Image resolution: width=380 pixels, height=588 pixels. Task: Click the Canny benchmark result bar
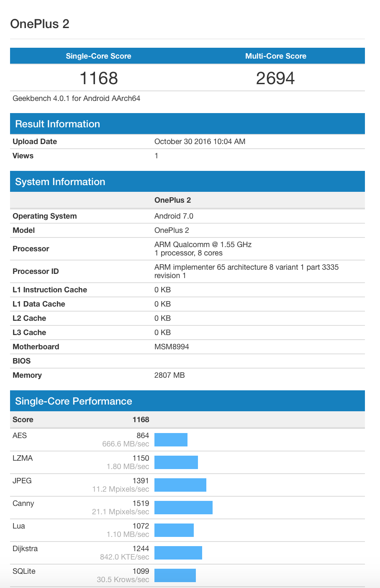183,508
